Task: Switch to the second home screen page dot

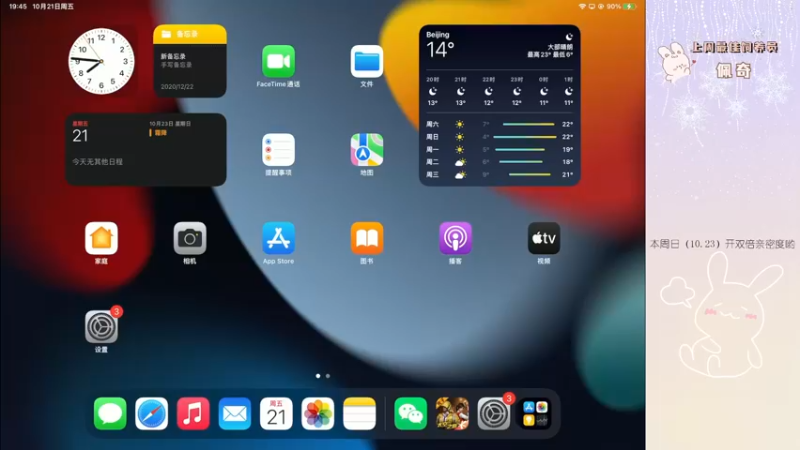Action: [x=328, y=376]
